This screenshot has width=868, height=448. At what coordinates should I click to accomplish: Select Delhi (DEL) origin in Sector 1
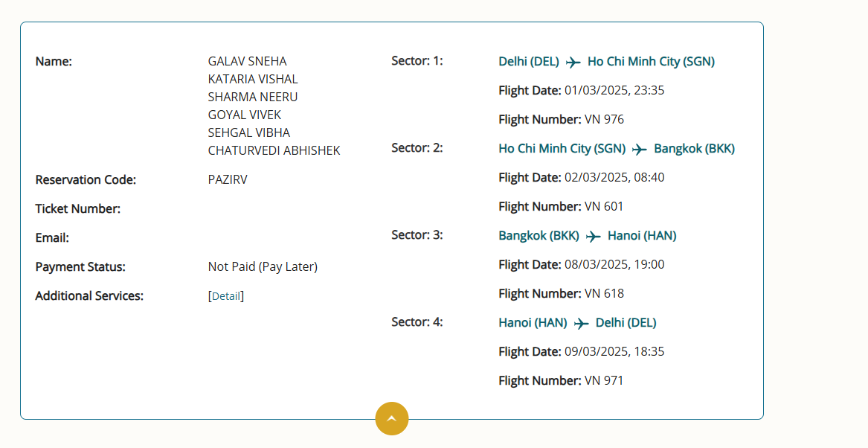point(529,62)
